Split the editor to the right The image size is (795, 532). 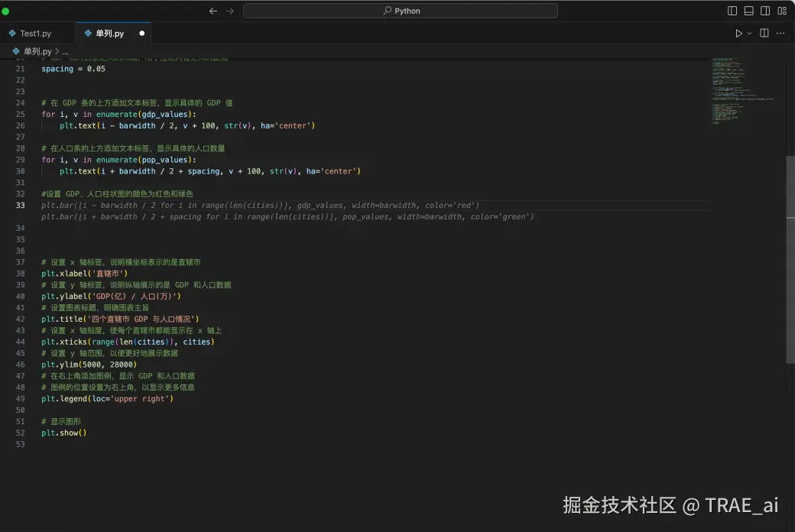coord(764,34)
